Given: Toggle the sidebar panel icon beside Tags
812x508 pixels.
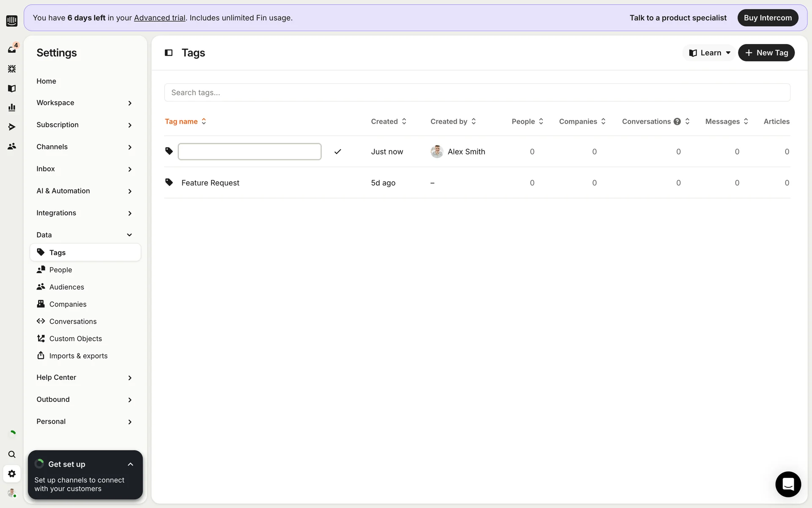Looking at the screenshot, I should point(169,53).
